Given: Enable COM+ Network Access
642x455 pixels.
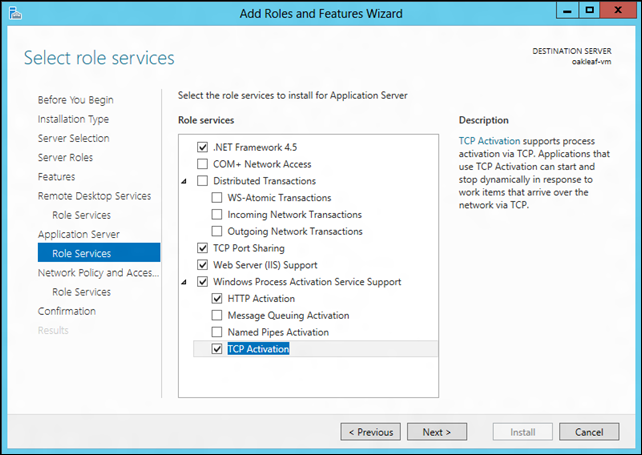Looking at the screenshot, I should click(x=202, y=164).
